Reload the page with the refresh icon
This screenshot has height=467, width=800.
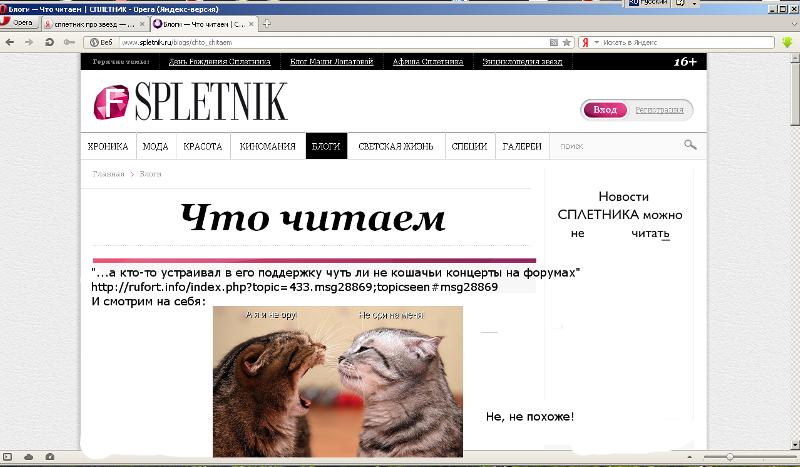point(49,42)
